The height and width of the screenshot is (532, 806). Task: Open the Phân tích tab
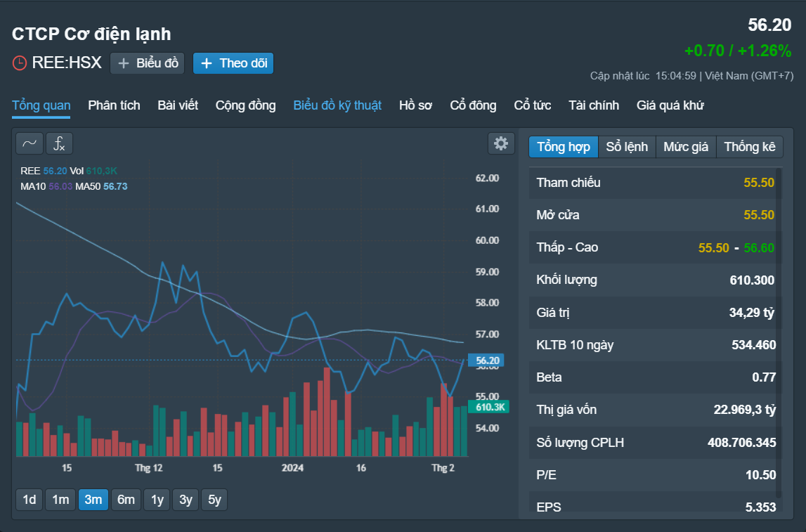point(114,105)
